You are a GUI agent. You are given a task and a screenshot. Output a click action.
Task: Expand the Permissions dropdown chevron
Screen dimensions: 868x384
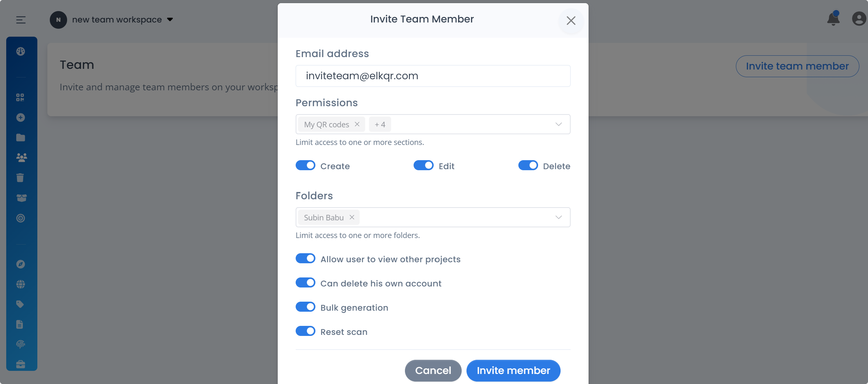558,124
